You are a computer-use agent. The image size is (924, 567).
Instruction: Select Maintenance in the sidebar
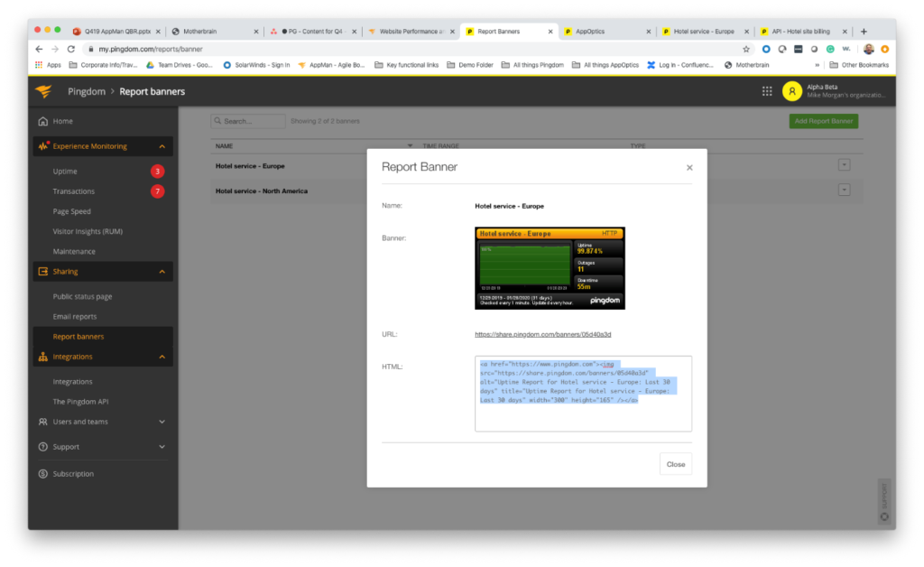point(74,252)
